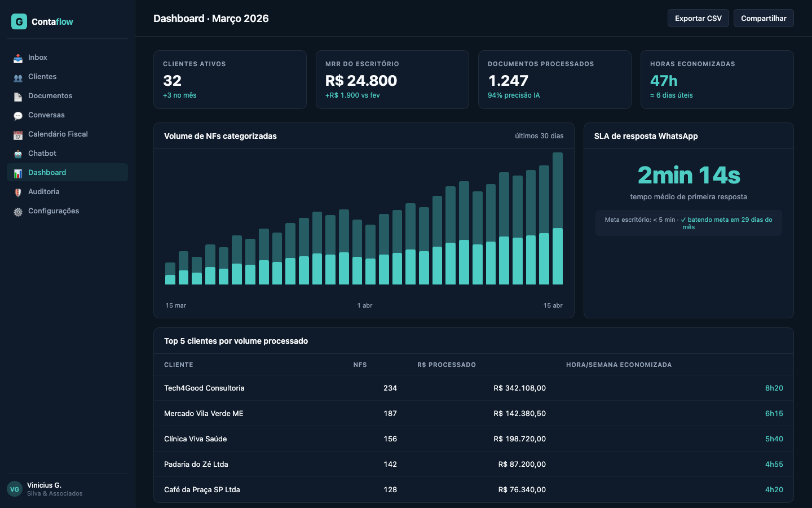Open the Calendário Fiscal calendar icon
The height and width of the screenshot is (508, 812).
(x=19, y=134)
